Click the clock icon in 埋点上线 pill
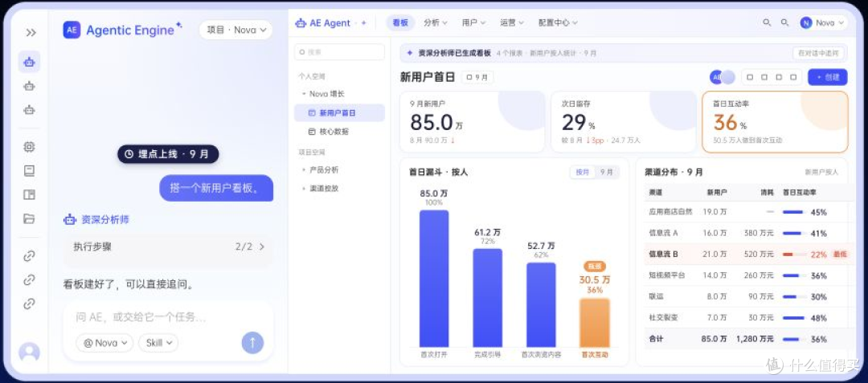868x383 pixels. coord(129,154)
